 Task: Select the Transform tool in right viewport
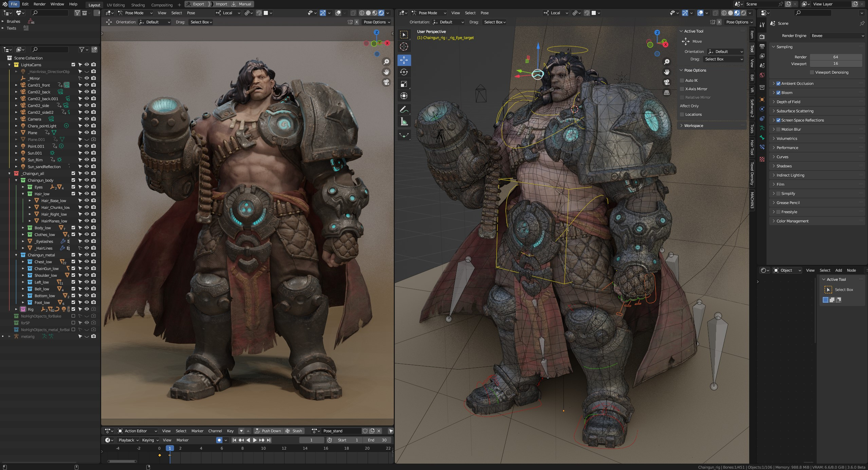pyautogui.click(x=404, y=96)
